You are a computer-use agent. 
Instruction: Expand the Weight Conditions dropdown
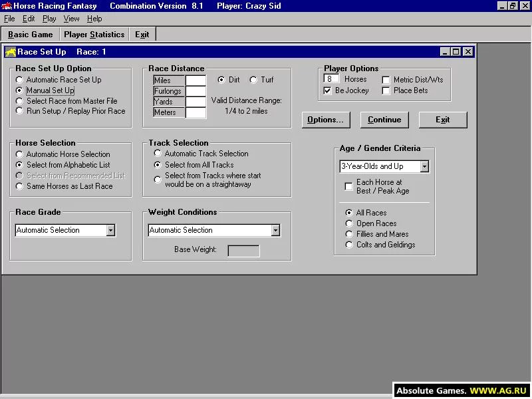(275, 230)
